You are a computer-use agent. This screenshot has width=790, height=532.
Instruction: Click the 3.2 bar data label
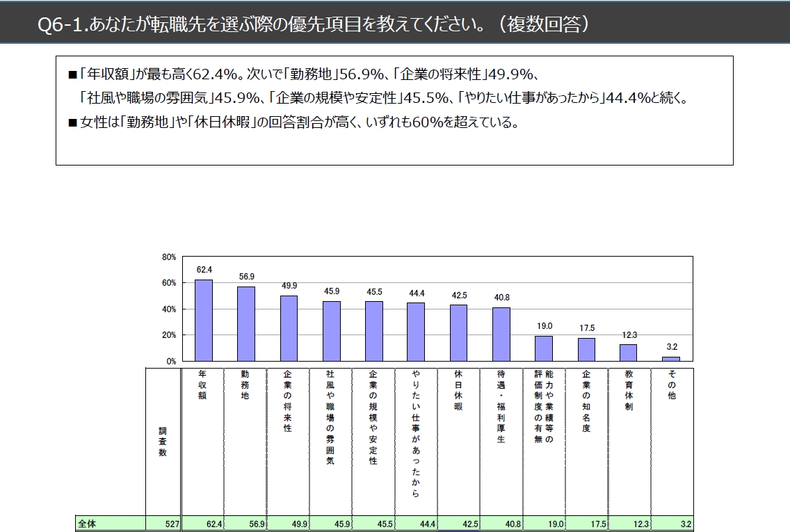tap(672, 346)
